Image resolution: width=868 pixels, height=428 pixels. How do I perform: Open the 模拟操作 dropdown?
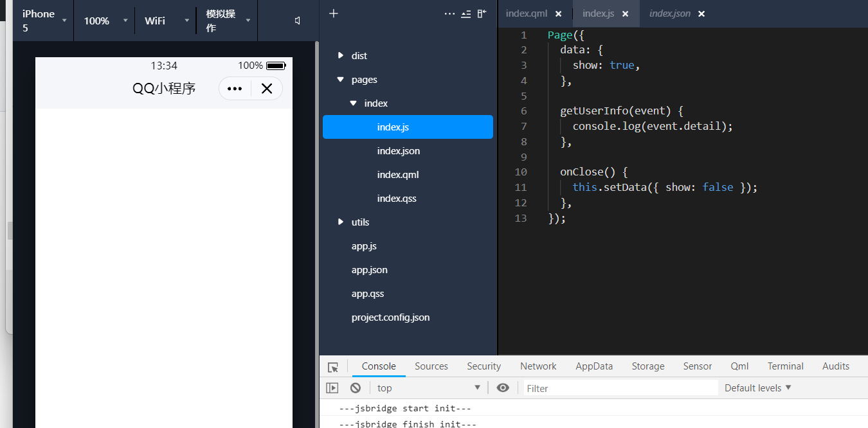click(x=227, y=21)
